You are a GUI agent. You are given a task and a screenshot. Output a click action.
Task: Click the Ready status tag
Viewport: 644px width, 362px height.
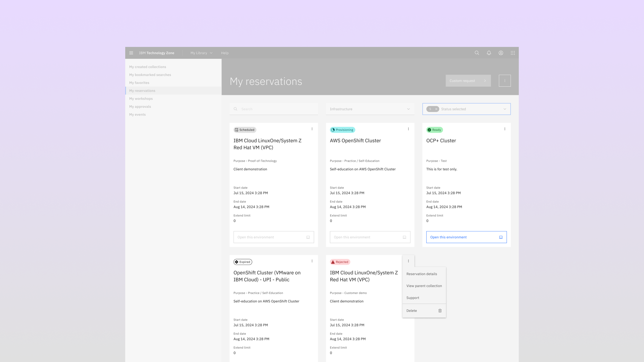(434, 130)
